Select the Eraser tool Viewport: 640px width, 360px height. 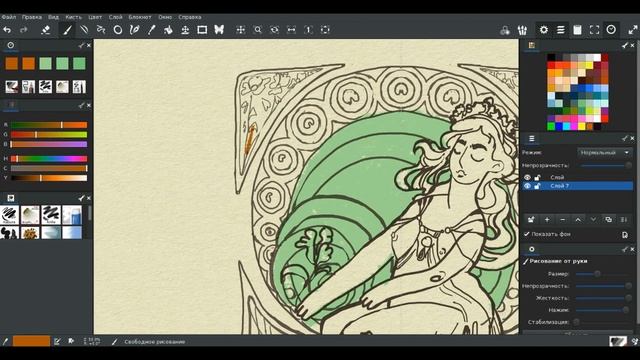(46, 30)
